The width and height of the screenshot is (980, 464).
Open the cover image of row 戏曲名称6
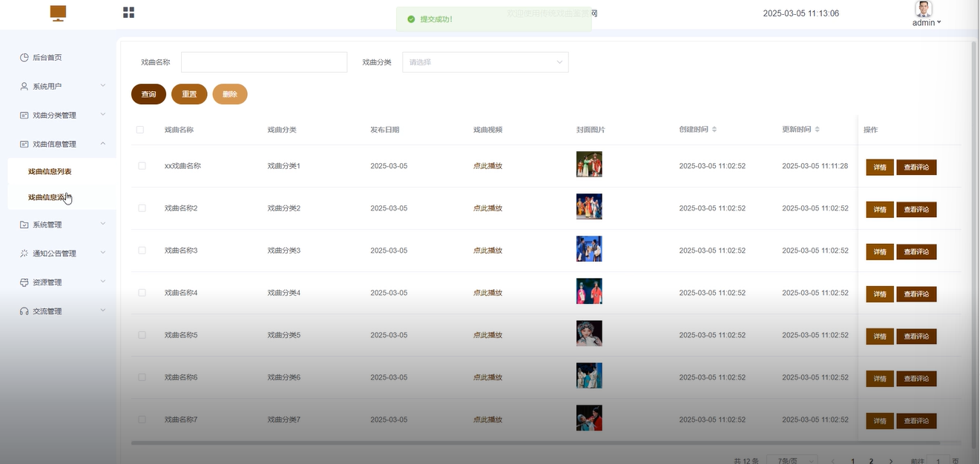(x=589, y=376)
